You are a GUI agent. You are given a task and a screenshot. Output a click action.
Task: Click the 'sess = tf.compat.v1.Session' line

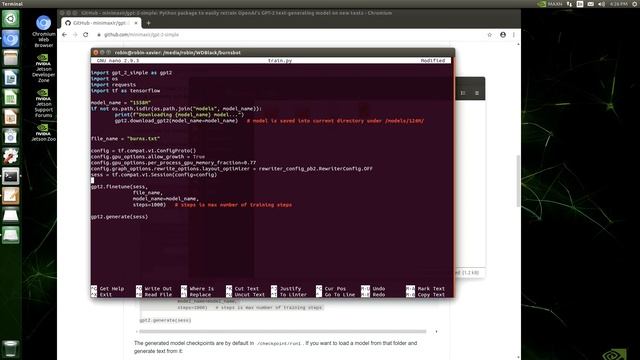pyautogui.click(x=154, y=175)
